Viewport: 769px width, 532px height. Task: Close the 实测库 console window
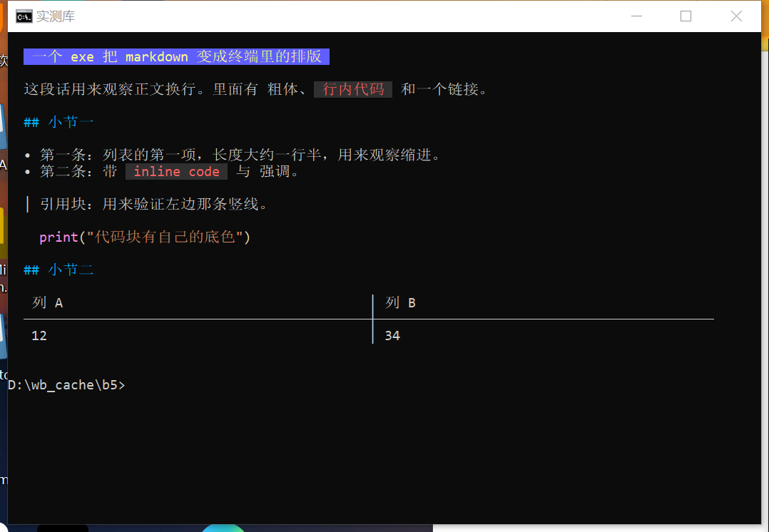click(x=736, y=16)
